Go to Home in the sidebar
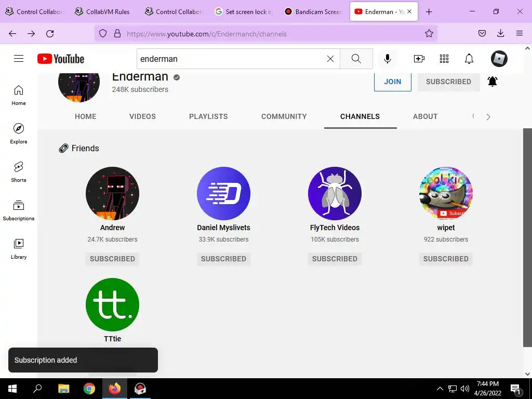 (x=19, y=96)
